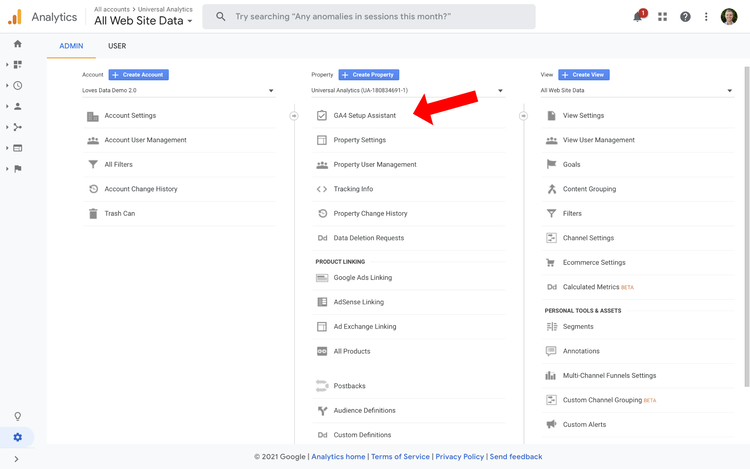
Task: Open Account Settings
Action: 130,116
